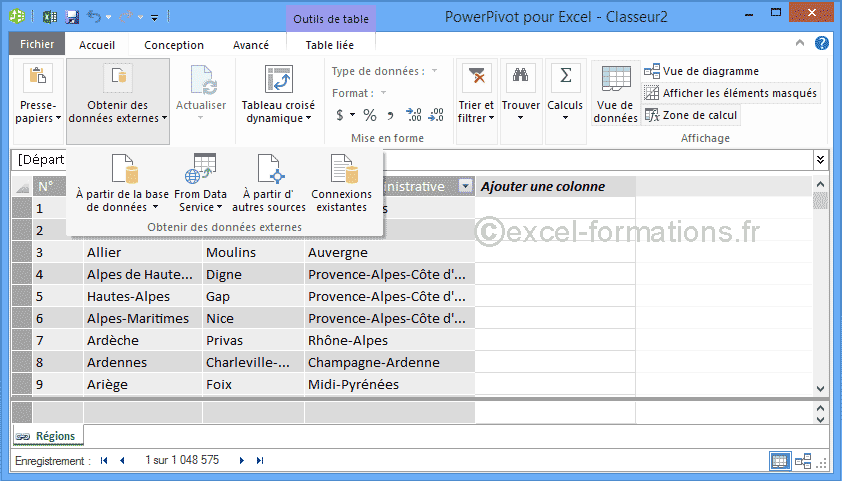The width and height of the screenshot is (842, 481).
Task: Switch to the Table liée tab
Action: [330, 45]
